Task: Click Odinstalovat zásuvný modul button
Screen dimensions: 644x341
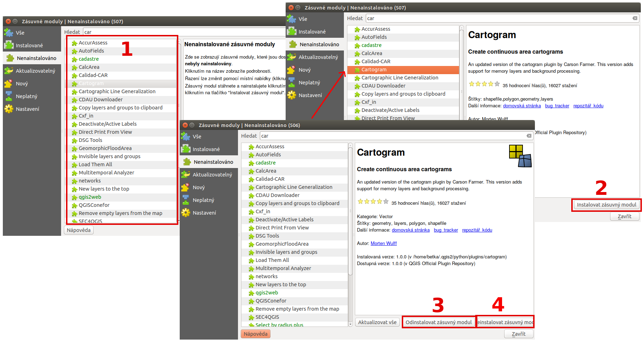Action: (438, 322)
